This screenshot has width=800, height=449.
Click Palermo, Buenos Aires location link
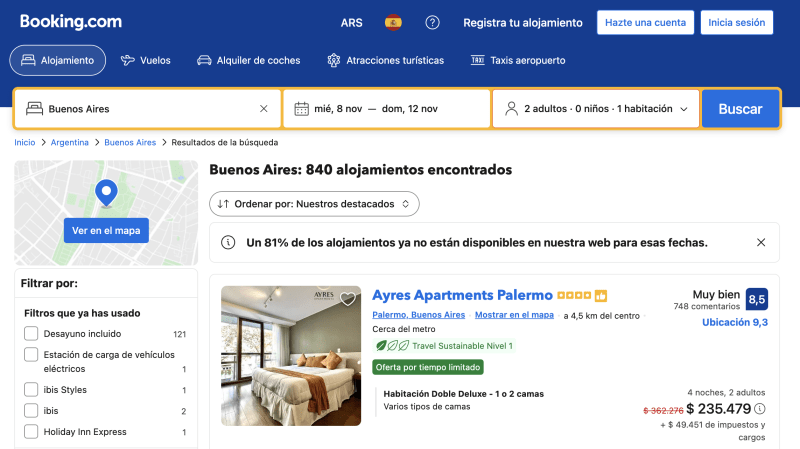pos(419,315)
